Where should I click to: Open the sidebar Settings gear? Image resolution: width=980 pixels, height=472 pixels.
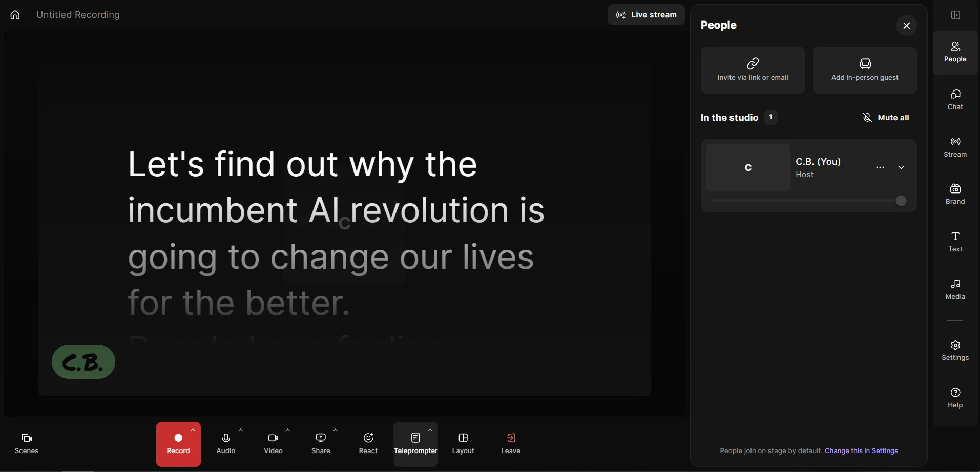coord(955,351)
